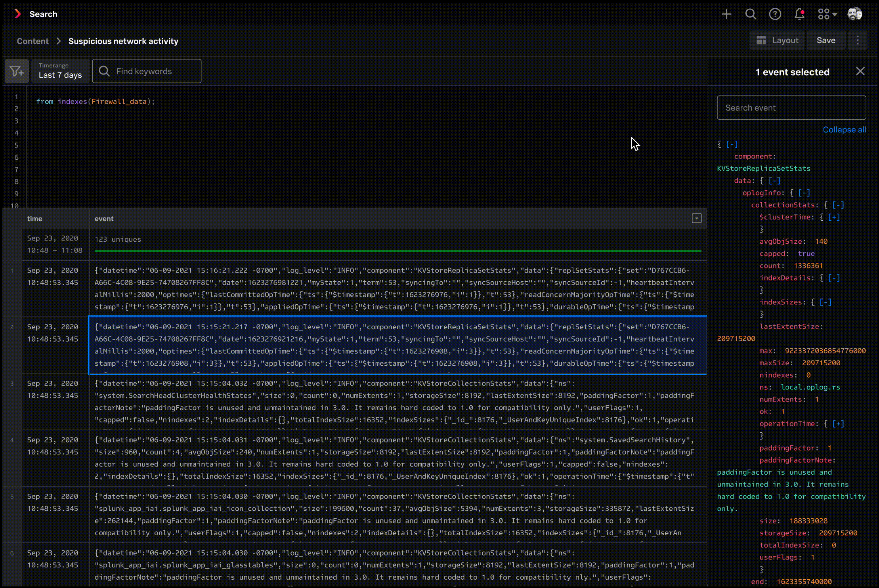Open the help question-mark icon
Screen dimensions: 879x588
point(775,14)
